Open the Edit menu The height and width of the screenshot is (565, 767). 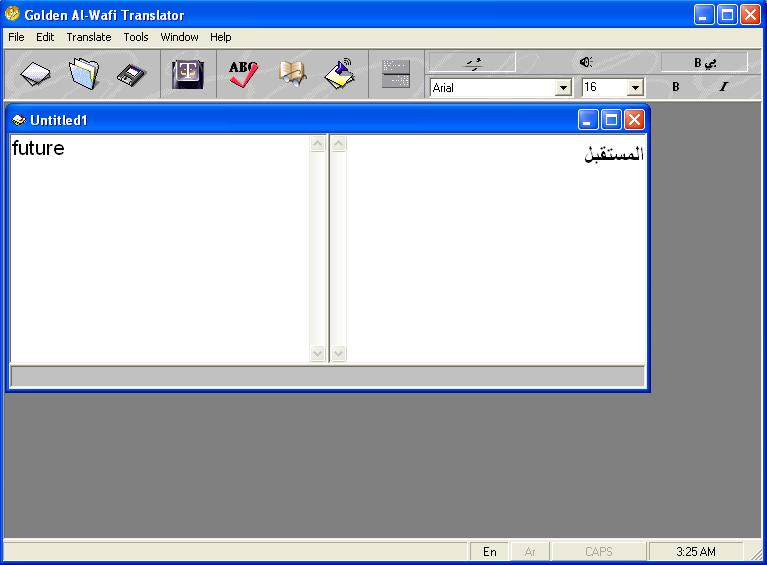[x=45, y=37]
